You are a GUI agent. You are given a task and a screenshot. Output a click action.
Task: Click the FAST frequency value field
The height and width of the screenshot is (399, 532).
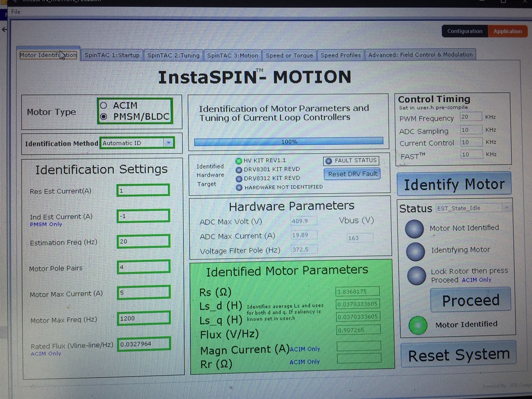[x=472, y=154]
